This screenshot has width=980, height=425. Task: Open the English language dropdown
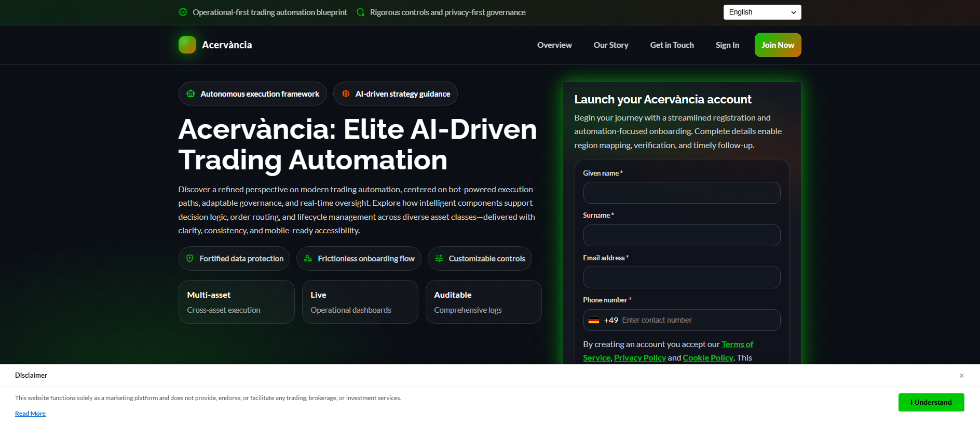coord(762,12)
